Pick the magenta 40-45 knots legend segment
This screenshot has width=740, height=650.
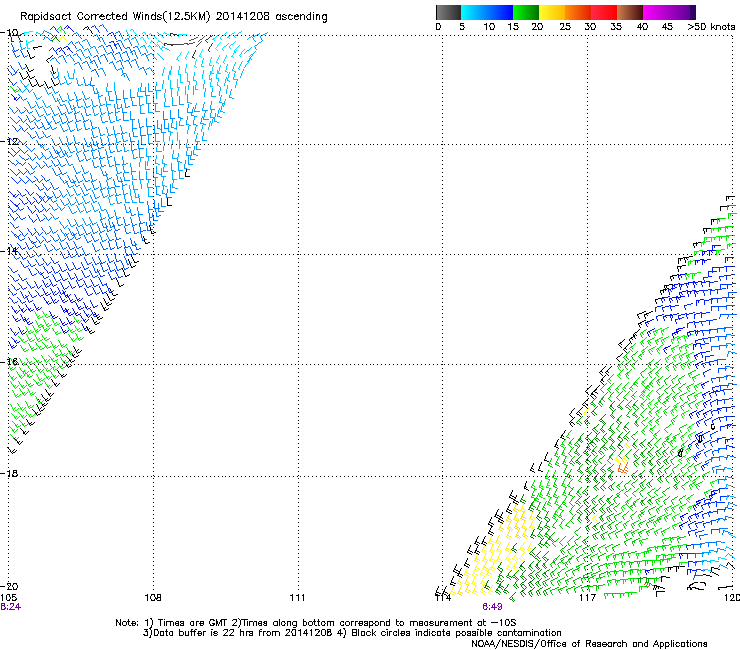tap(656, 12)
